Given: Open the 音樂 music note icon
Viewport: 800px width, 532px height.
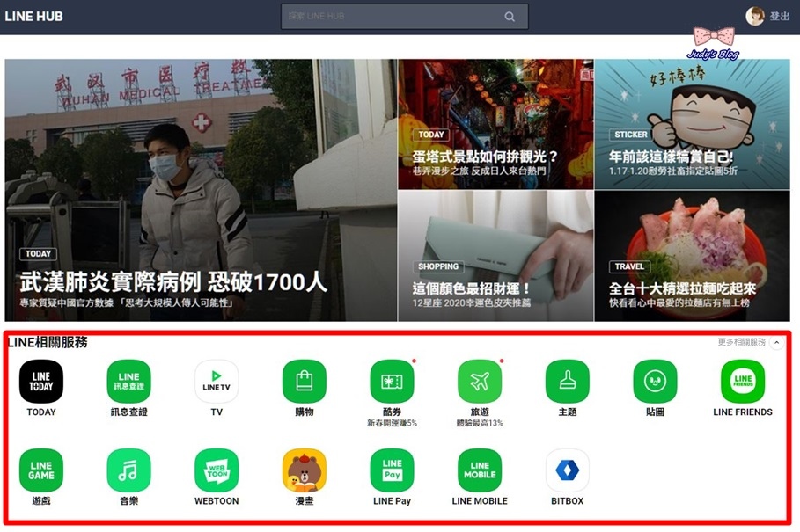Looking at the screenshot, I should (129, 470).
